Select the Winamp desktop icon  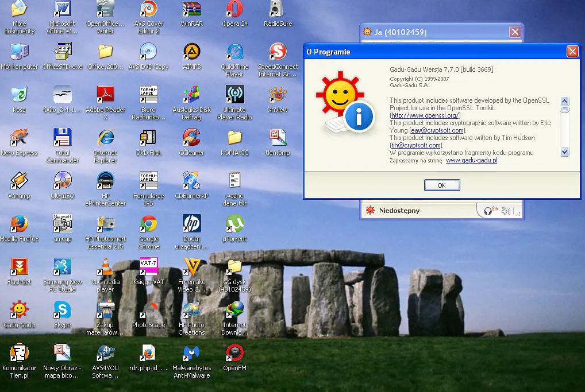pos(20,185)
